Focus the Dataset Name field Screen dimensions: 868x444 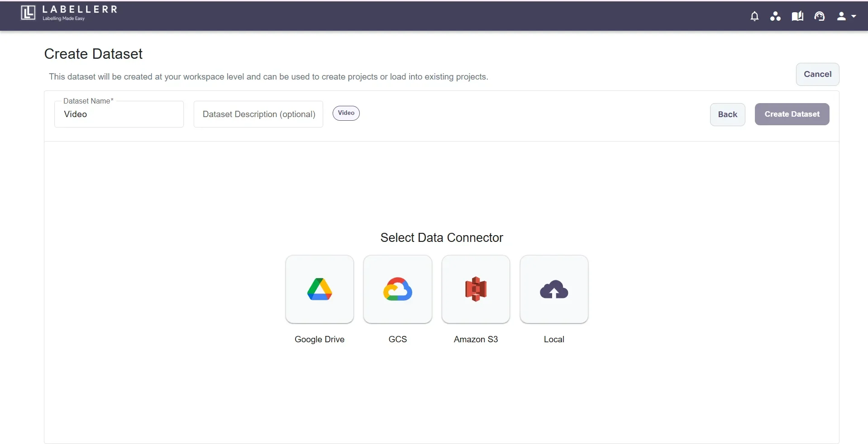tap(119, 114)
